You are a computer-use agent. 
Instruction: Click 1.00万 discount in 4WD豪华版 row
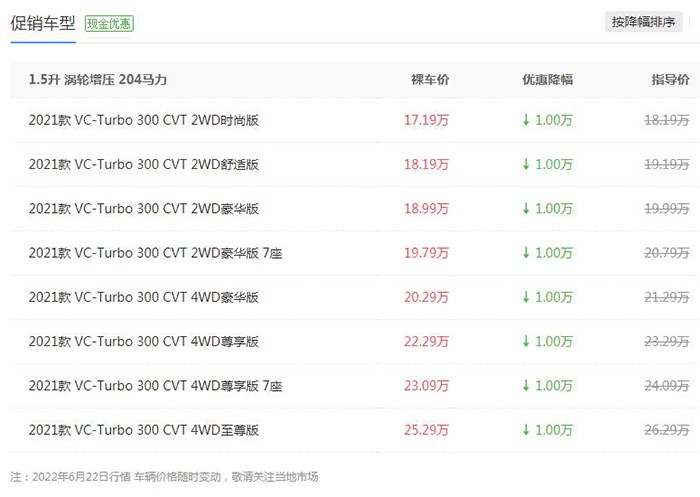pyautogui.click(x=548, y=297)
